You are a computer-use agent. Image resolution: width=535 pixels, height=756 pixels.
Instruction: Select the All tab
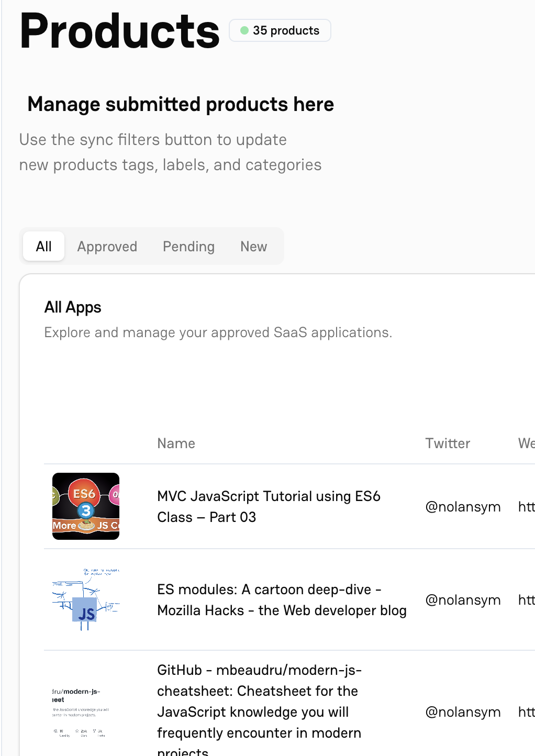43,246
